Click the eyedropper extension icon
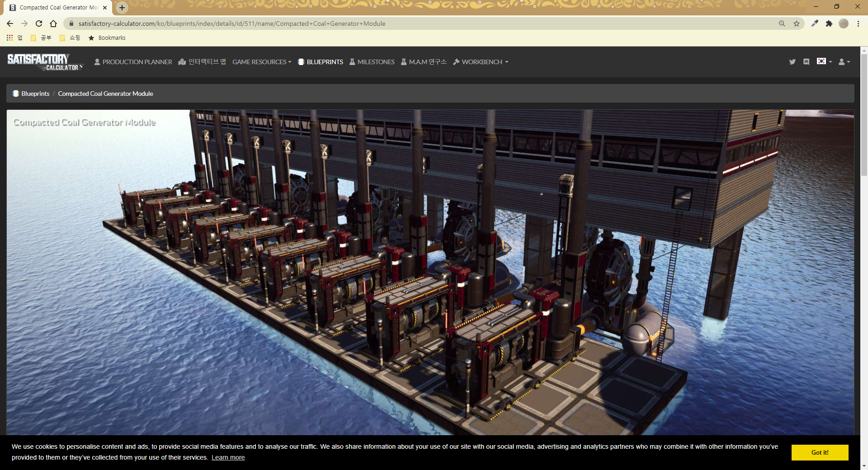This screenshot has width=868, height=470. tap(815, 23)
